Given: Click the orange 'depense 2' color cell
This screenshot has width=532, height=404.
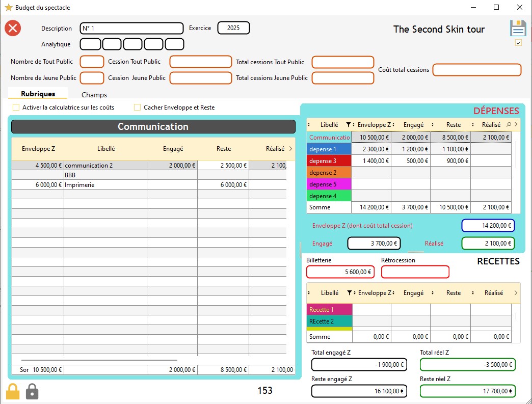Looking at the screenshot, I should (x=329, y=173).
